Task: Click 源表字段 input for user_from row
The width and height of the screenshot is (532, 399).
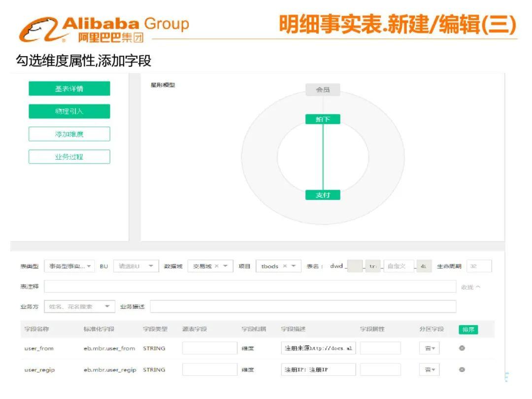Action: (210, 348)
